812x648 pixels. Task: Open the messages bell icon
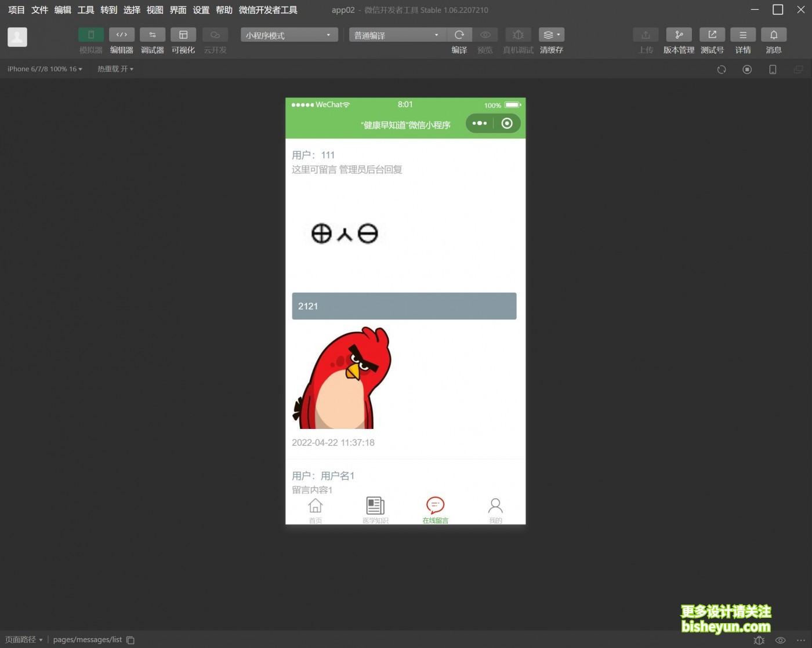(x=774, y=35)
